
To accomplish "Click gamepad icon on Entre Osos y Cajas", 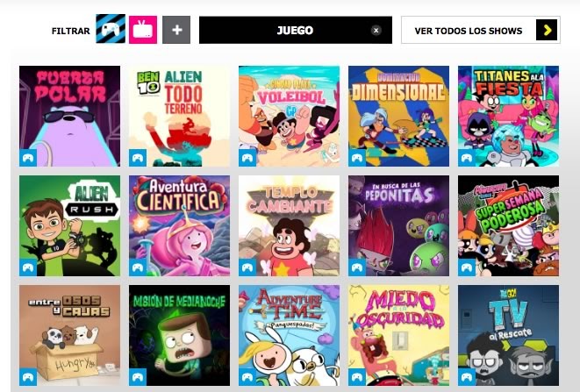I will pos(28,377).
